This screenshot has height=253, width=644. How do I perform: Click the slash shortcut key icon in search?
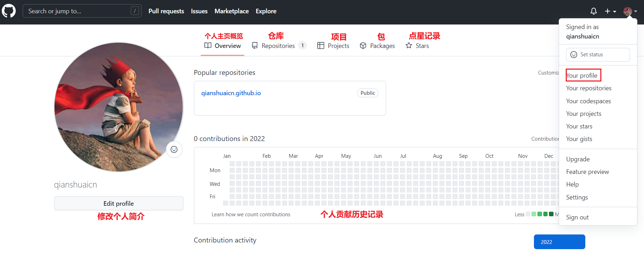point(135,11)
